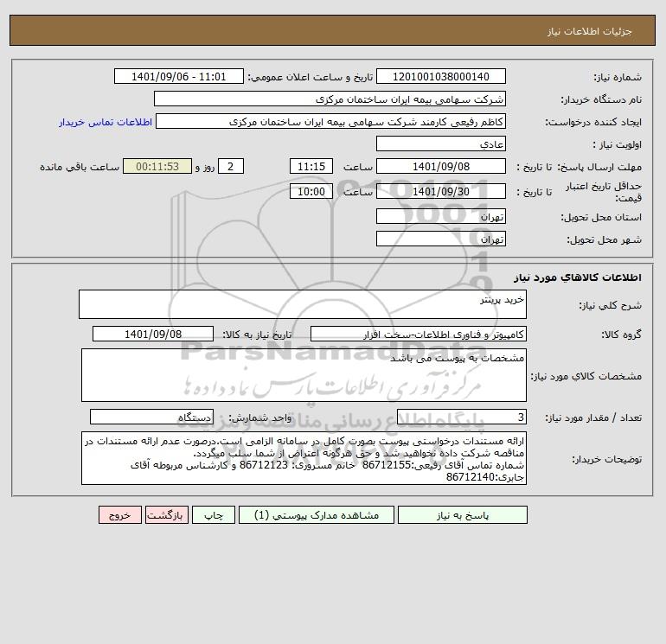Click the general description box 'خرید پرینتر'
This screenshot has width=666, height=644.
[x=303, y=304]
